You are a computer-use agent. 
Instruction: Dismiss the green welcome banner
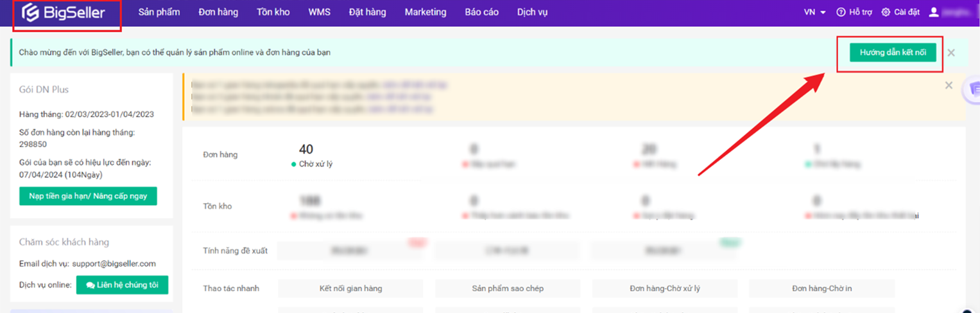(951, 53)
